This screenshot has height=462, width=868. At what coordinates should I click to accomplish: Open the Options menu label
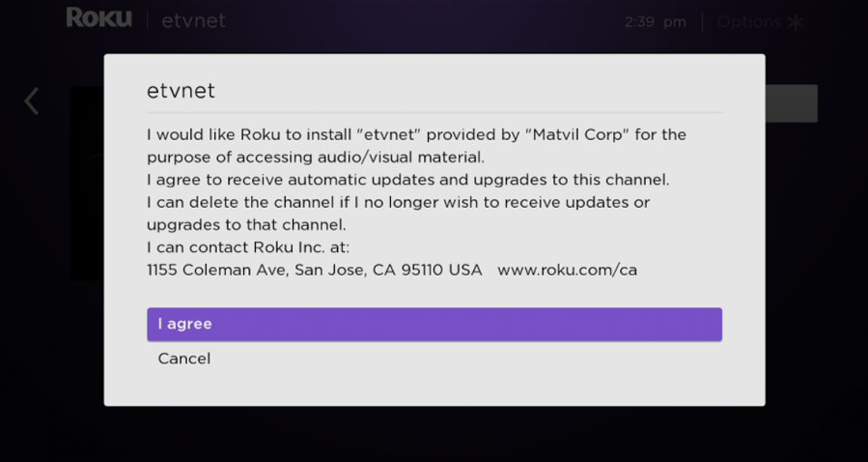click(748, 21)
